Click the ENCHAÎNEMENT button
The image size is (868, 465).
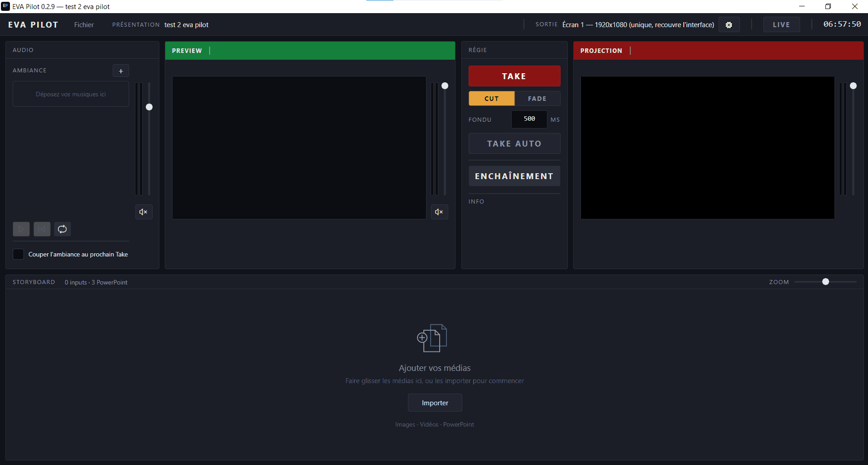pyautogui.click(x=514, y=176)
